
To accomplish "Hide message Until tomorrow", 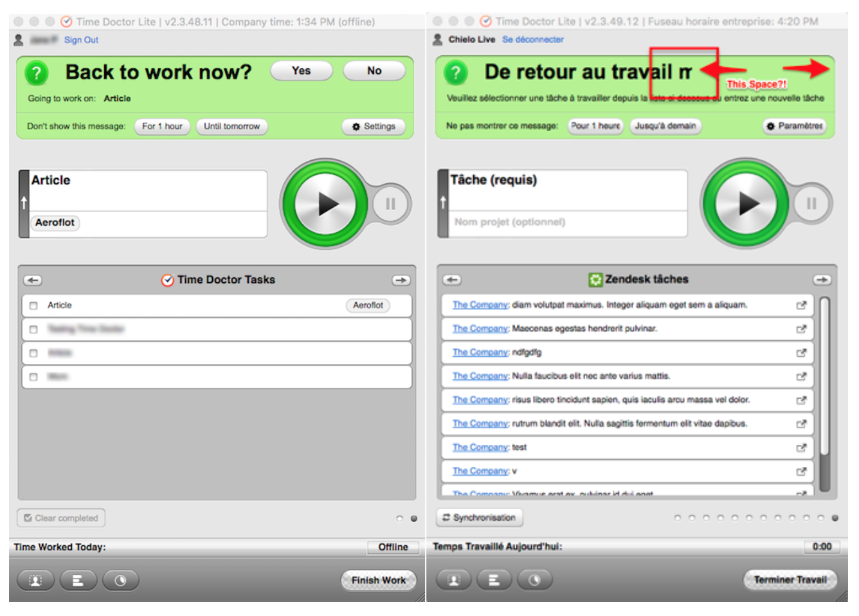I will tap(232, 127).
